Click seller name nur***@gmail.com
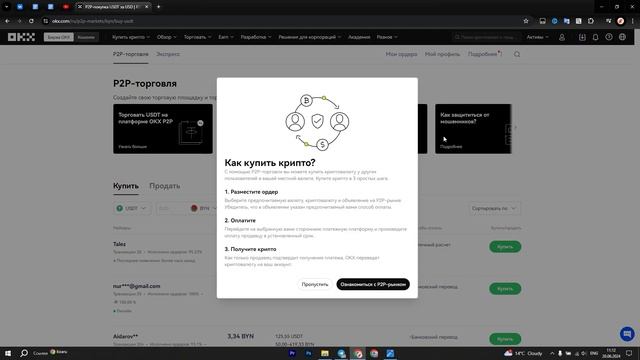 coord(136,286)
